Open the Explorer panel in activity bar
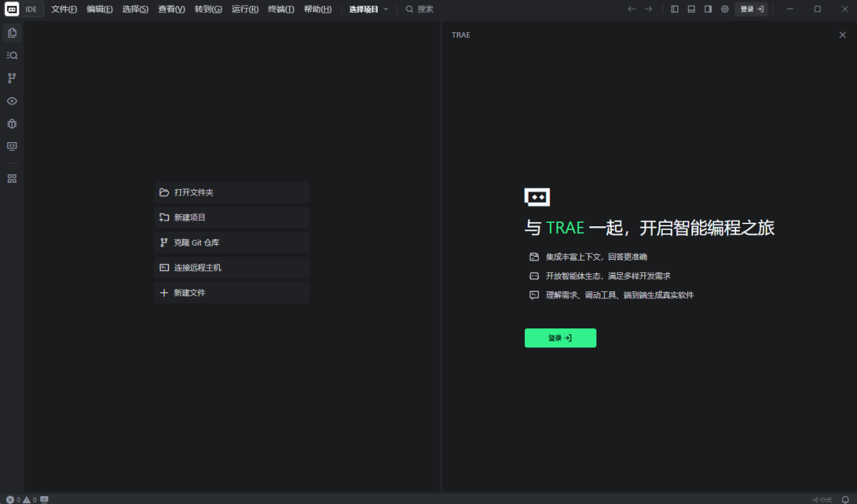857x504 pixels. pos(12,33)
